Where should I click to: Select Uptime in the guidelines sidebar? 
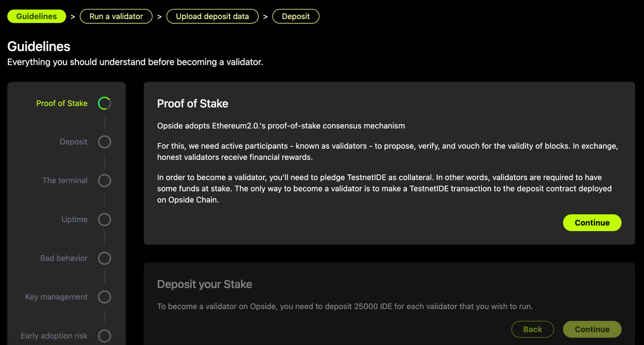[74, 220]
